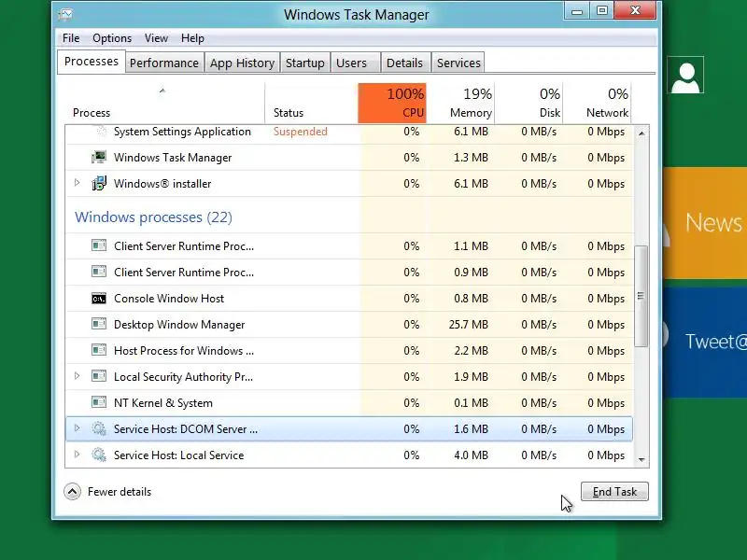Select the Processes tab

click(91, 62)
